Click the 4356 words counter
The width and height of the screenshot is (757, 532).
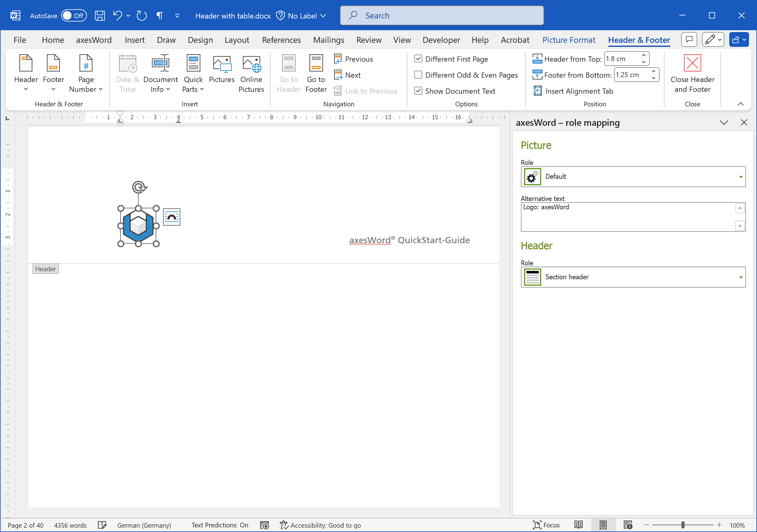pos(70,525)
